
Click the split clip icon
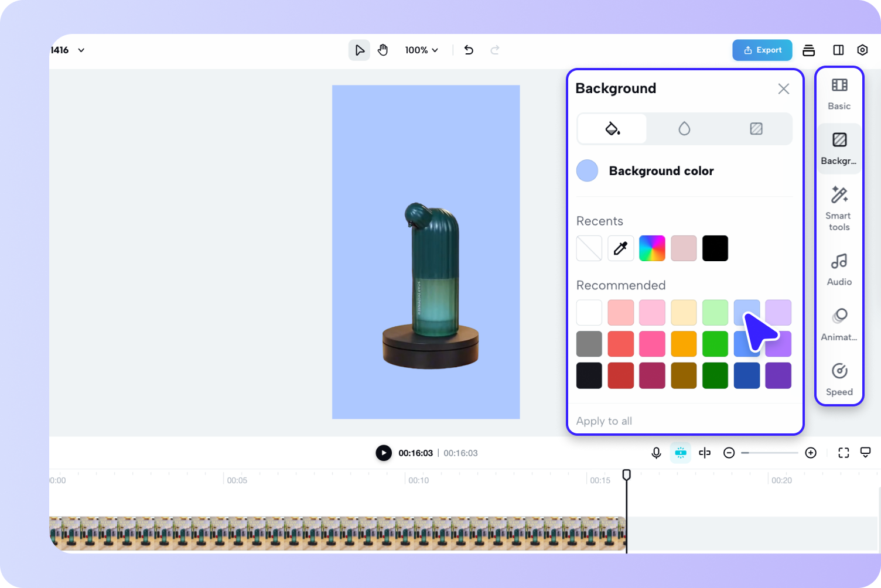click(x=705, y=453)
